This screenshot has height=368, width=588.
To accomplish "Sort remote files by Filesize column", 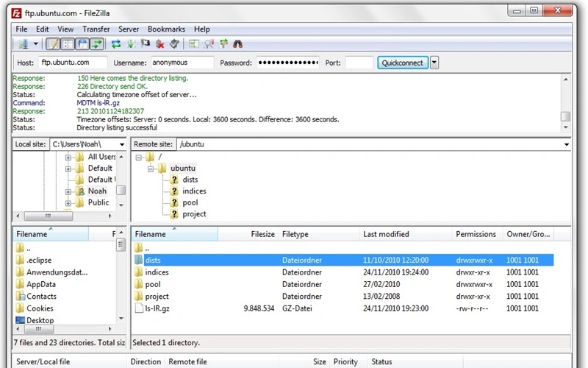I will pyautogui.click(x=248, y=234).
